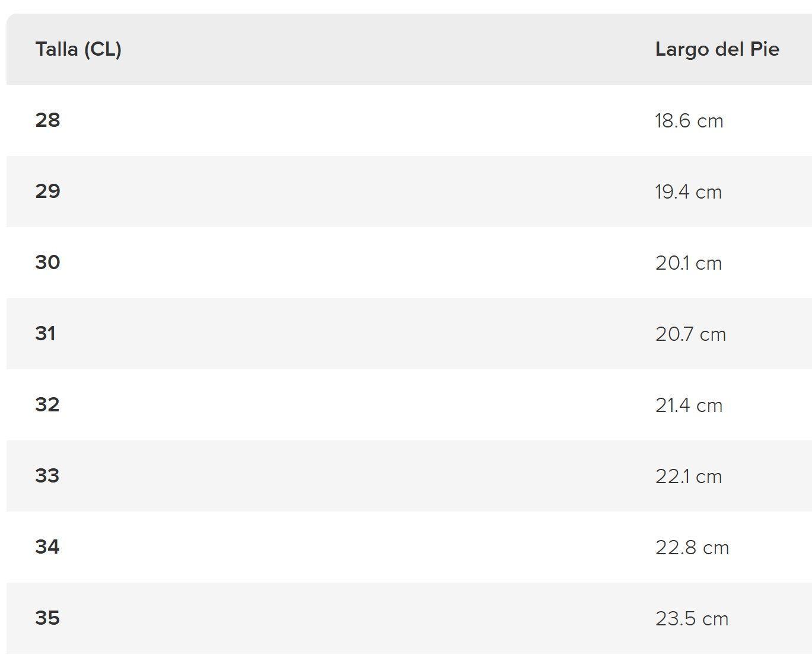This screenshot has height=655, width=812.
Task: Click the 20.1 cm foot length value
Action: (x=689, y=263)
